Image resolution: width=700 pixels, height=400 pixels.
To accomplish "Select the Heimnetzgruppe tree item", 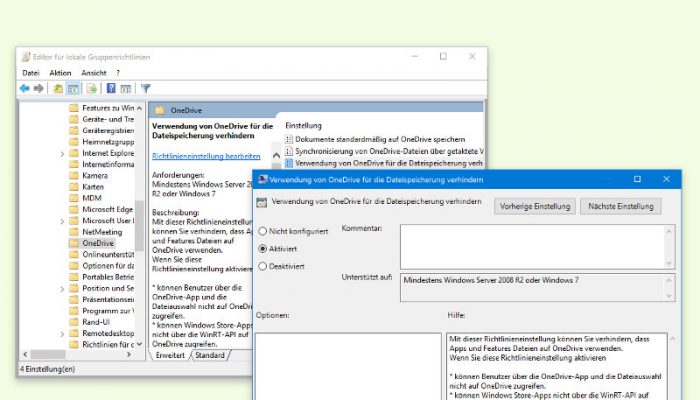I will [108, 142].
